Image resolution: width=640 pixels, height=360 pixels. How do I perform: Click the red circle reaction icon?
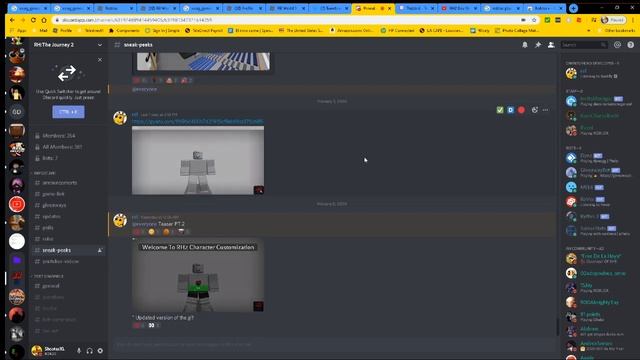click(x=521, y=110)
